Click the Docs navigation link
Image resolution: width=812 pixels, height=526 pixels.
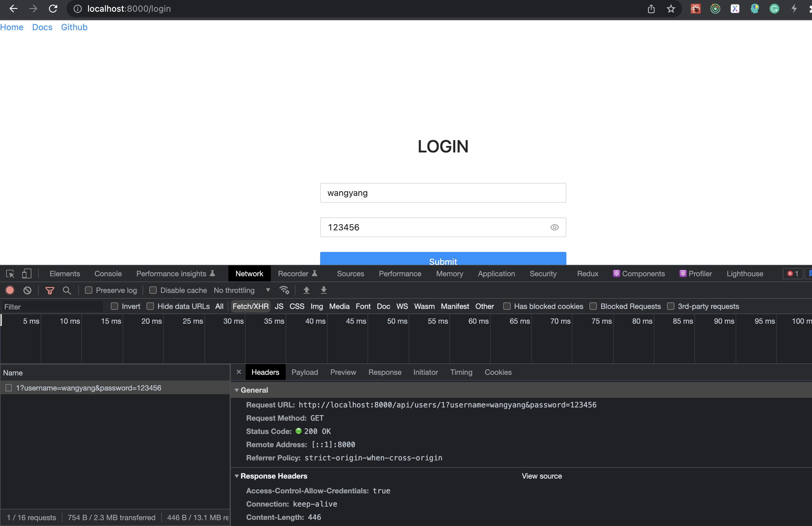(x=42, y=27)
